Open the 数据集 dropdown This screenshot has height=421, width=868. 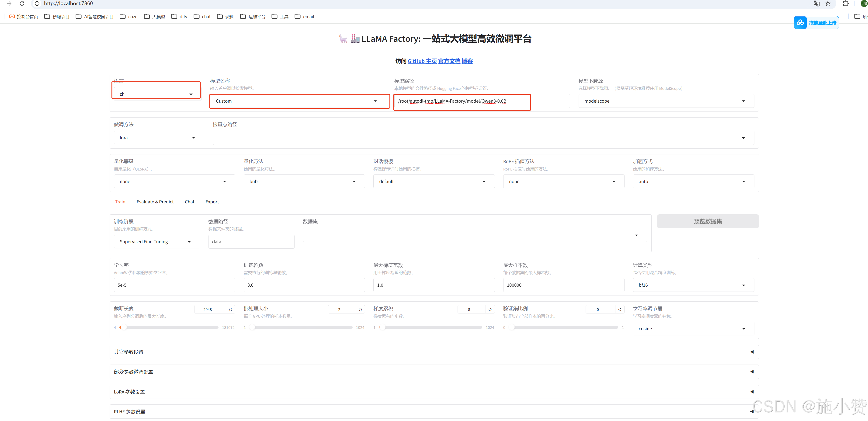475,235
